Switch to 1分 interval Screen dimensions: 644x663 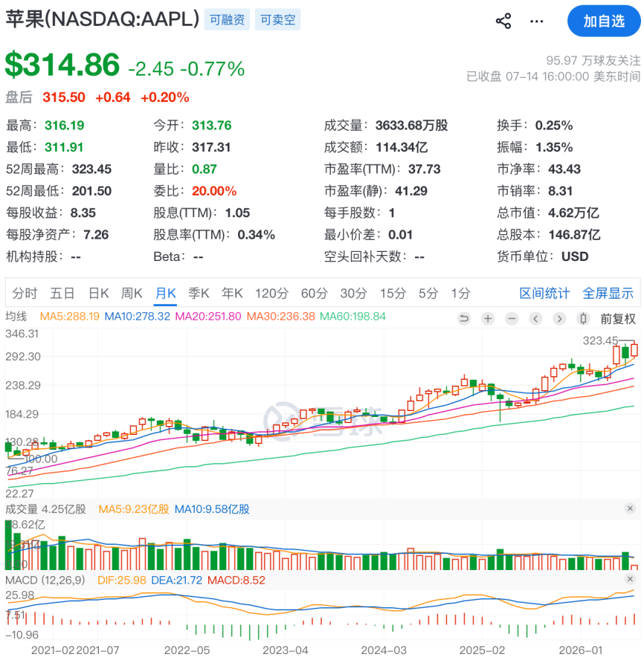[x=460, y=293]
